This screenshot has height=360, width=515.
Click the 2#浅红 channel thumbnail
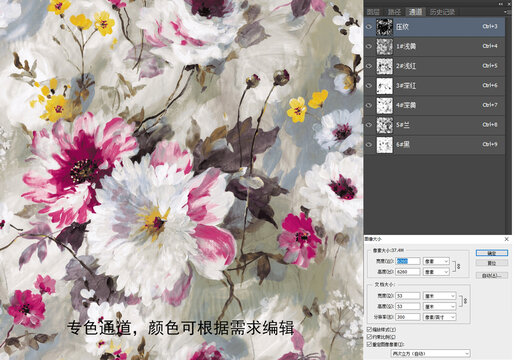click(385, 66)
